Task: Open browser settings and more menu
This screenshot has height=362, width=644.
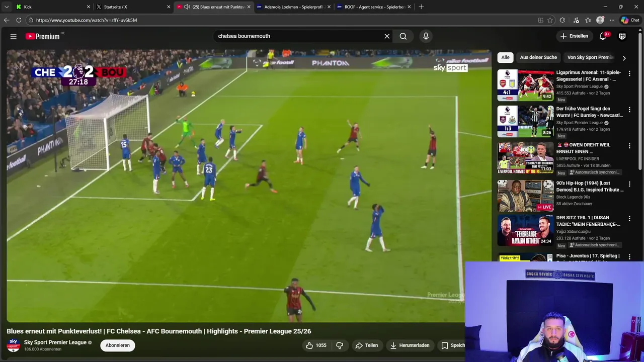Action: (x=612, y=20)
